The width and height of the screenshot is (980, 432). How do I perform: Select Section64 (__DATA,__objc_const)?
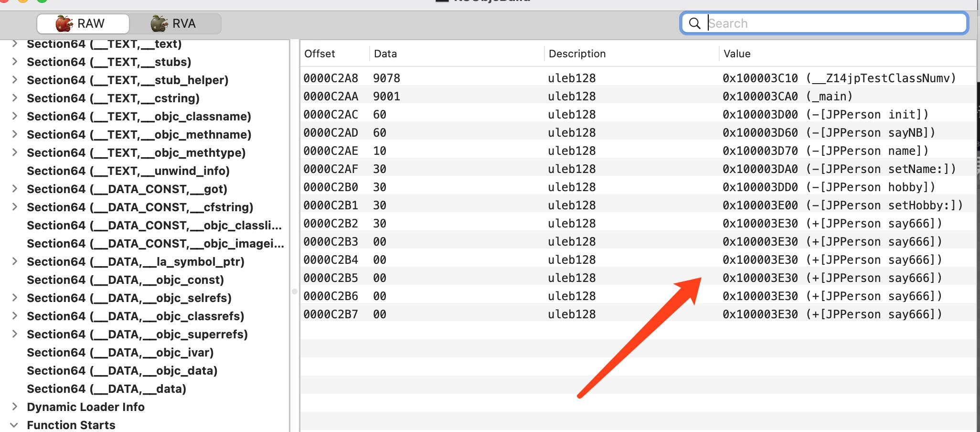tap(125, 280)
